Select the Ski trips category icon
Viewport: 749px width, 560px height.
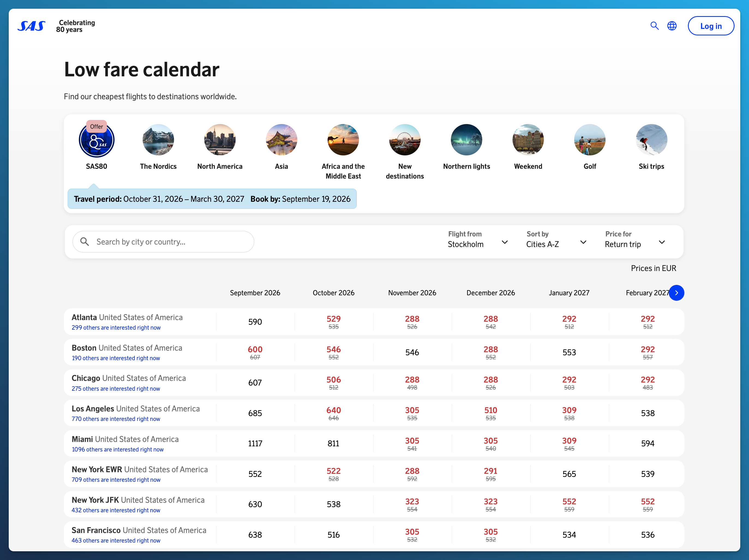click(x=651, y=140)
